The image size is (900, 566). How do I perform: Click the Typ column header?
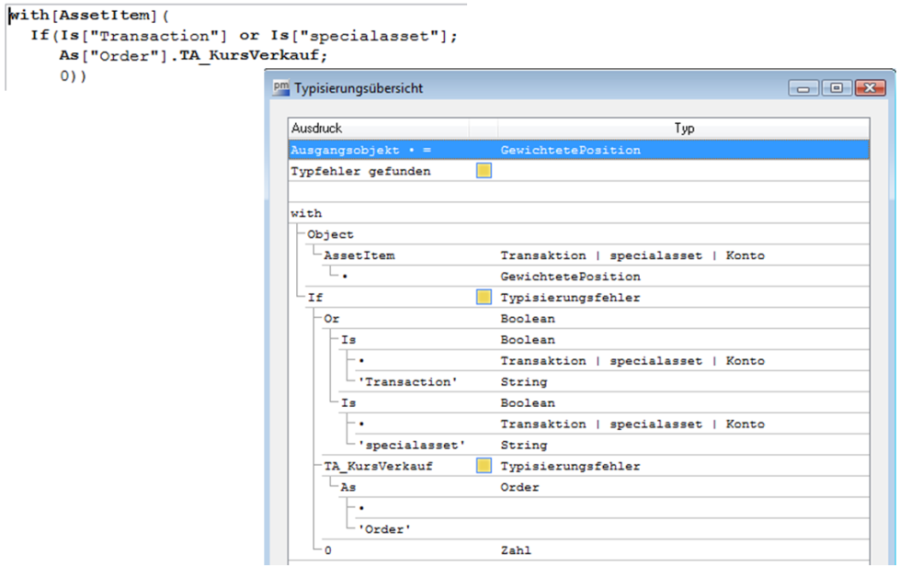pos(684,128)
